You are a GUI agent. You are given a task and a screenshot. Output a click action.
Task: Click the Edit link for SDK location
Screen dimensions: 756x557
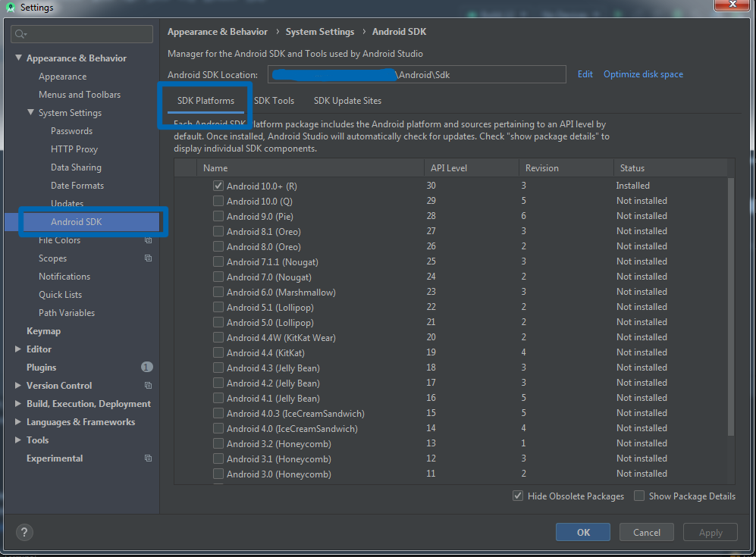[x=585, y=74]
